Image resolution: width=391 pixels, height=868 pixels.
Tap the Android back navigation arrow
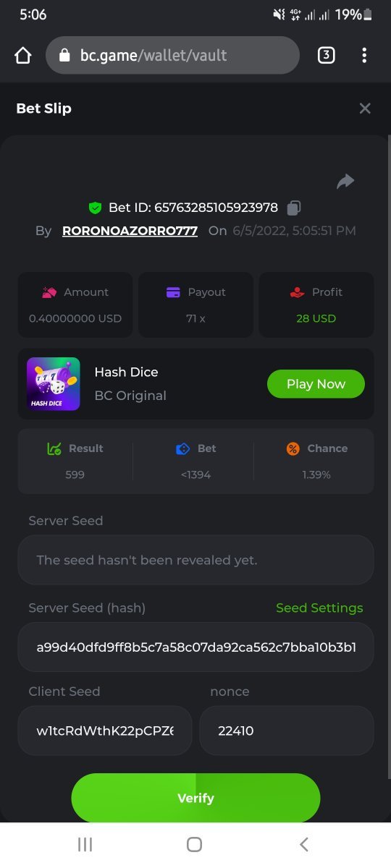click(x=304, y=845)
